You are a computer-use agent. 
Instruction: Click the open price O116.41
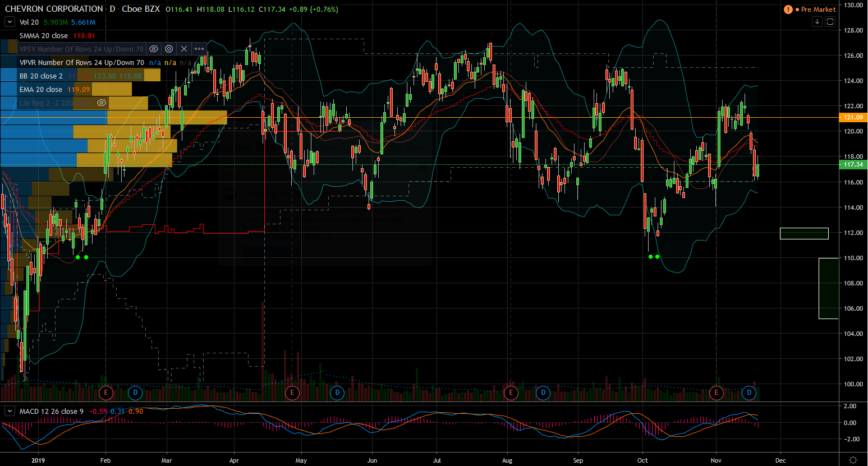[x=179, y=9]
